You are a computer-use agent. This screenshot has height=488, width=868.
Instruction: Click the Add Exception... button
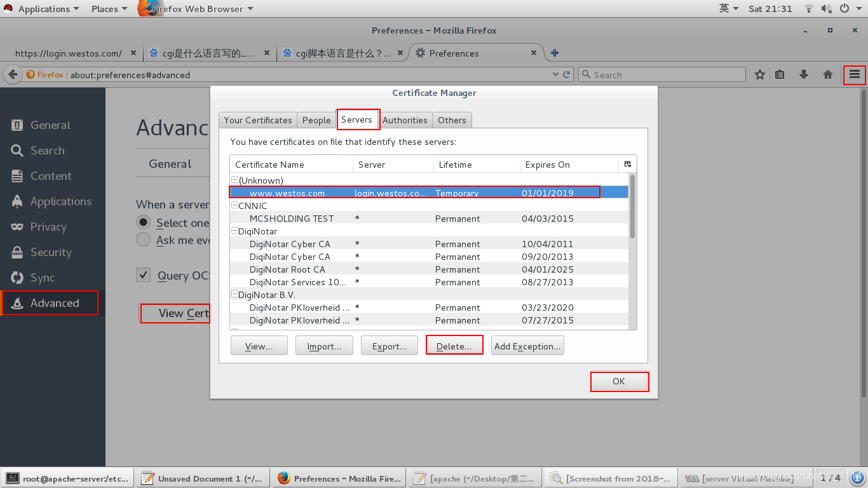click(527, 346)
